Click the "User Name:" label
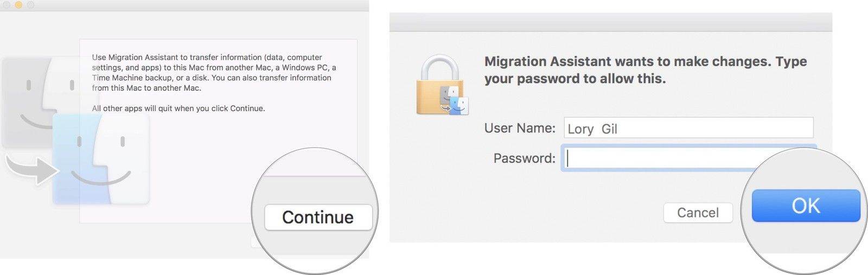Viewport: 868px width, 275px height. click(520, 128)
